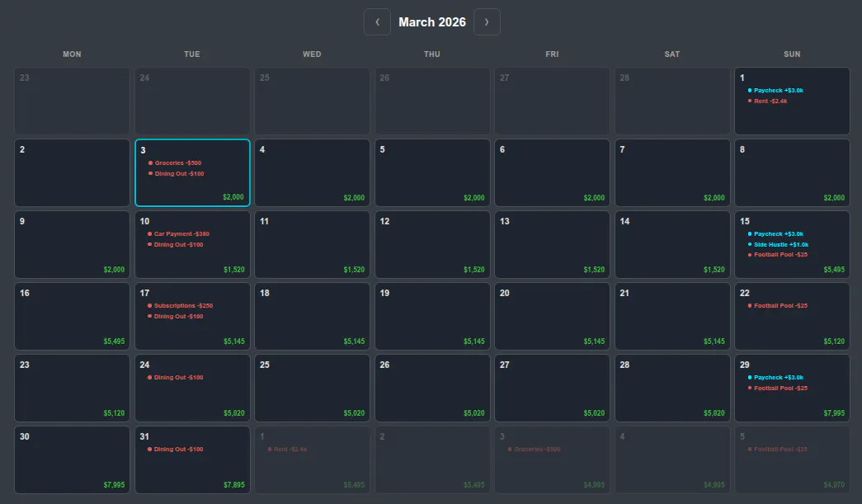Select the March 28 day cell
This screenshot has width=862, height=504.
click(x=672, y=388)
